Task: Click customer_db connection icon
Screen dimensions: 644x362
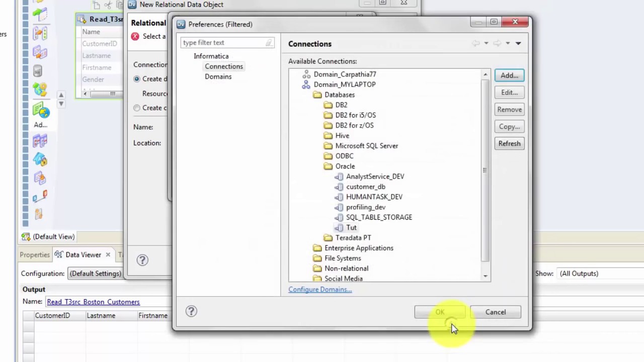Action: click(x=339, y=187)
